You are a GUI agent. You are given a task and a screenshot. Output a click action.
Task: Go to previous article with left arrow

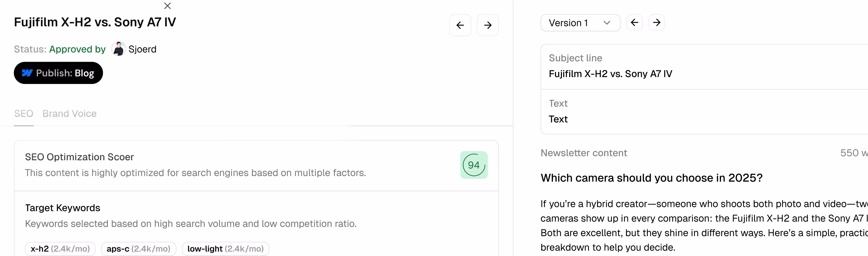pos(460,25)
